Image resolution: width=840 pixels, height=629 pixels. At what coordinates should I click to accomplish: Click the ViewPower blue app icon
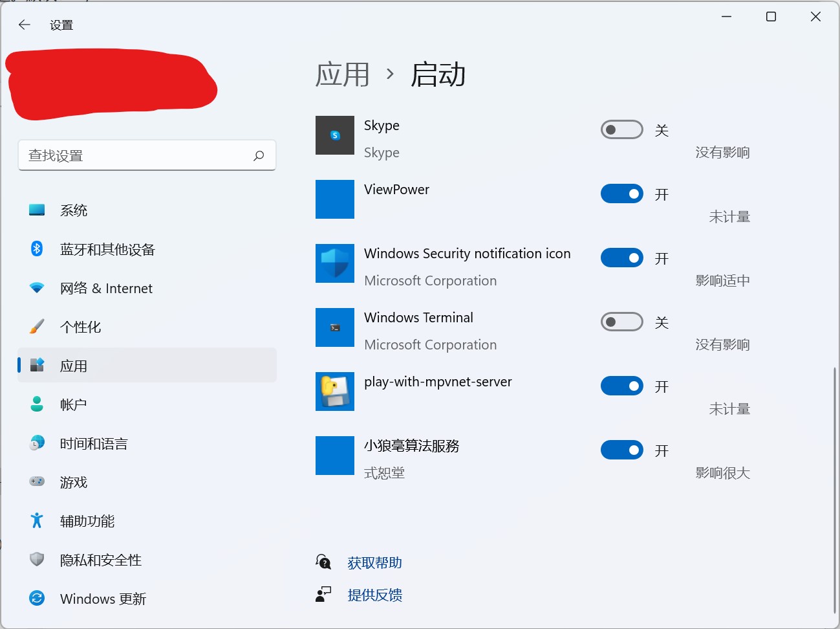point(335,199)
